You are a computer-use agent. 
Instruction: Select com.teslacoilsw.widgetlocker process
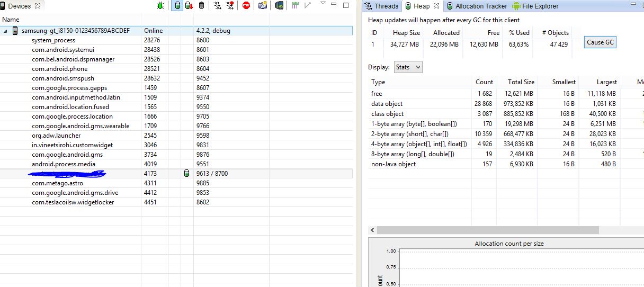coord(176,202)
